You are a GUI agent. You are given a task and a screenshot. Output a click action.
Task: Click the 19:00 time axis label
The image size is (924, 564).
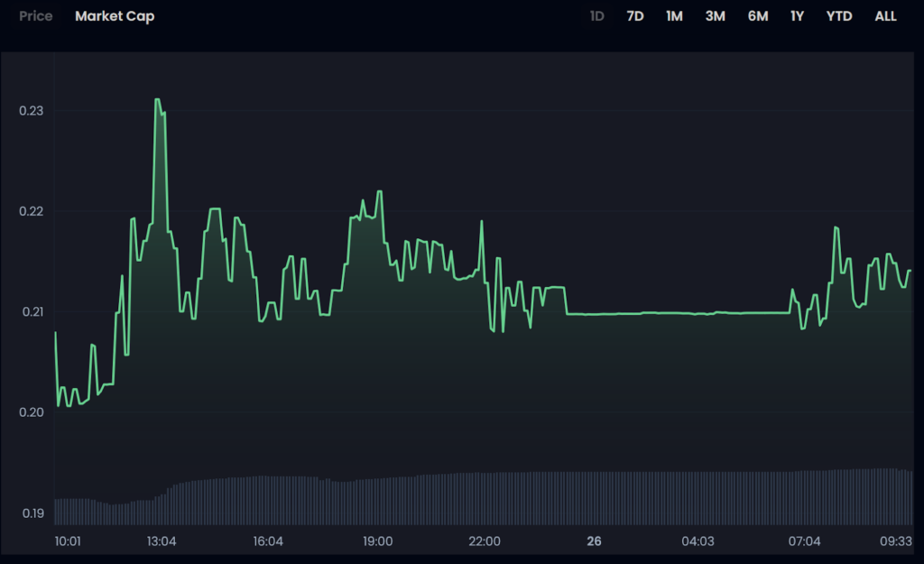377,541
